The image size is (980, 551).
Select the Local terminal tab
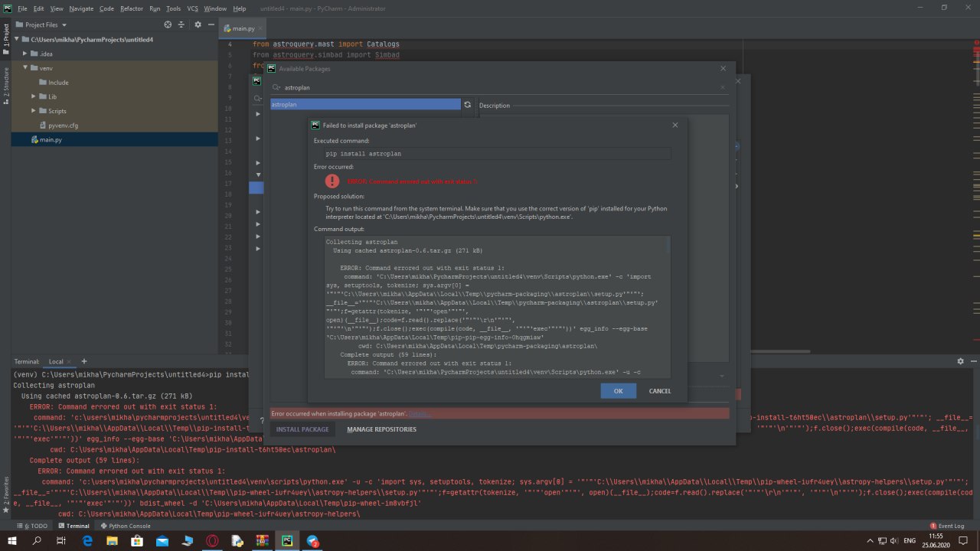(x=56, y=361)
